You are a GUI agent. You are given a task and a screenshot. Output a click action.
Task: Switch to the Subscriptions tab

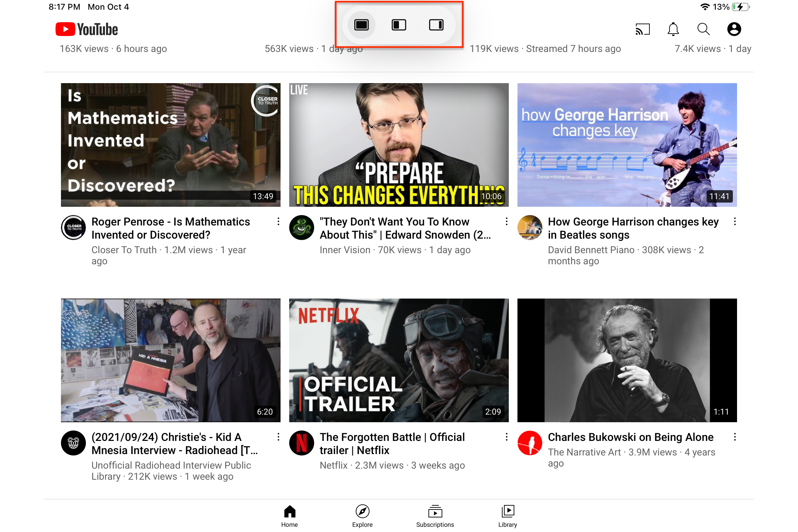[435, 516]
